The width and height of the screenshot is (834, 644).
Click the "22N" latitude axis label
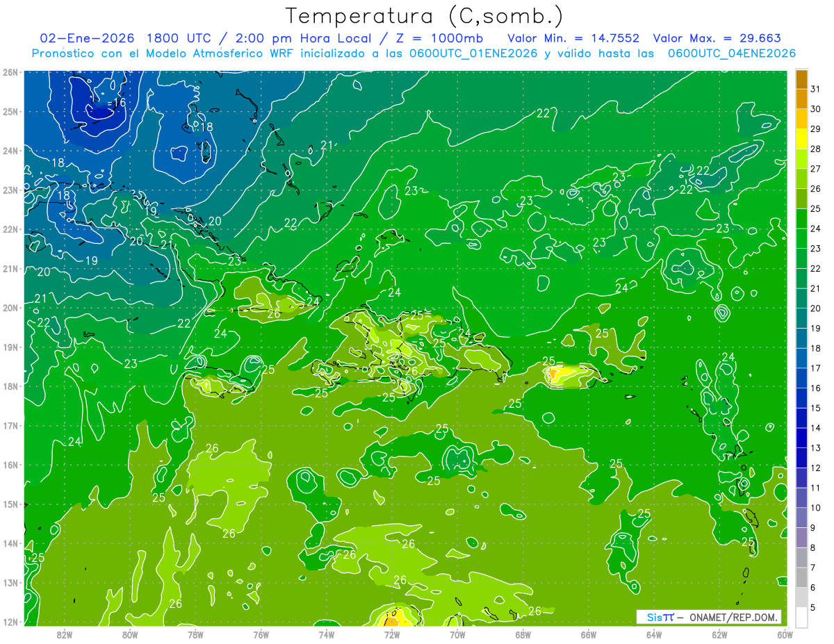(x=11, y=229)
